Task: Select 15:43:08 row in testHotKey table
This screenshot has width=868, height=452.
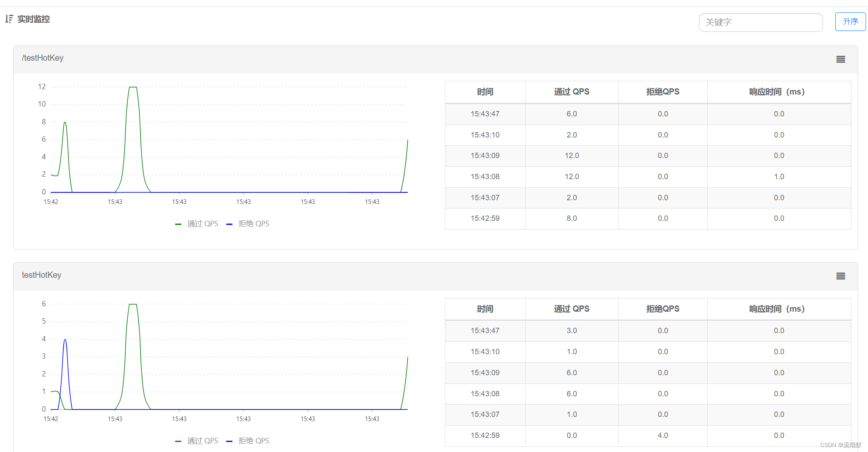Action: pos(648,394)
